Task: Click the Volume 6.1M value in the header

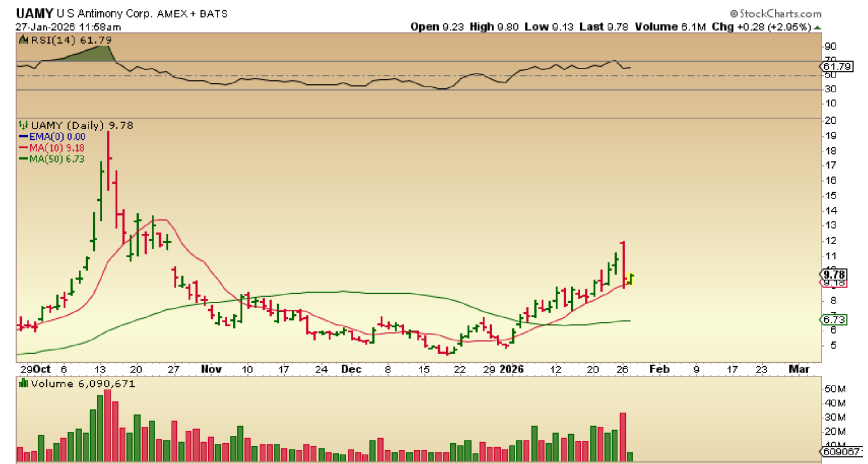Action: click(x=670, y=27)
